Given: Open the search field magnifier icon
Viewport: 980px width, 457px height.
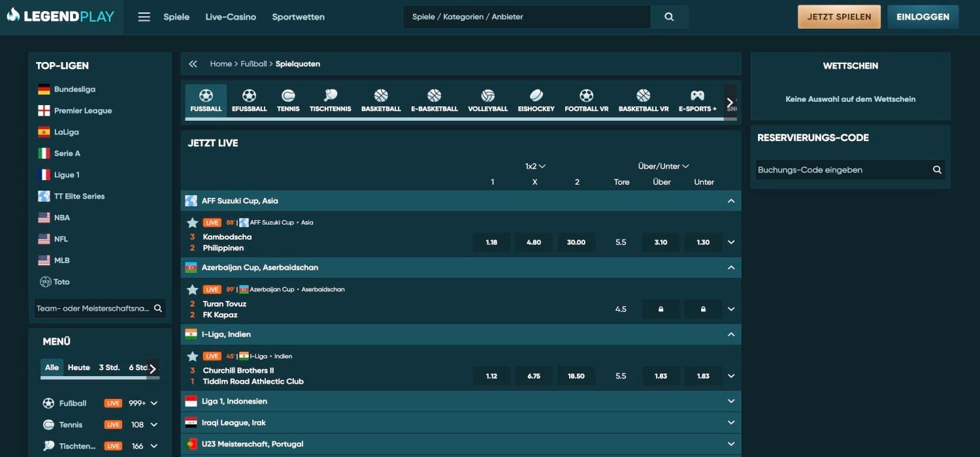Looking at the screenshot, I should coord(669,16).
